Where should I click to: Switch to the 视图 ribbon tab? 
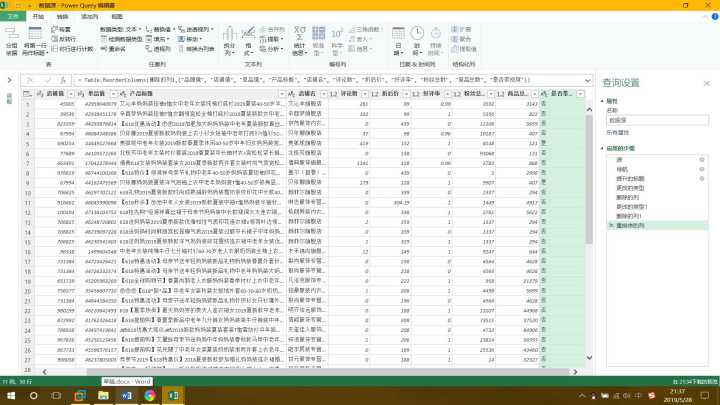(117, 17)
